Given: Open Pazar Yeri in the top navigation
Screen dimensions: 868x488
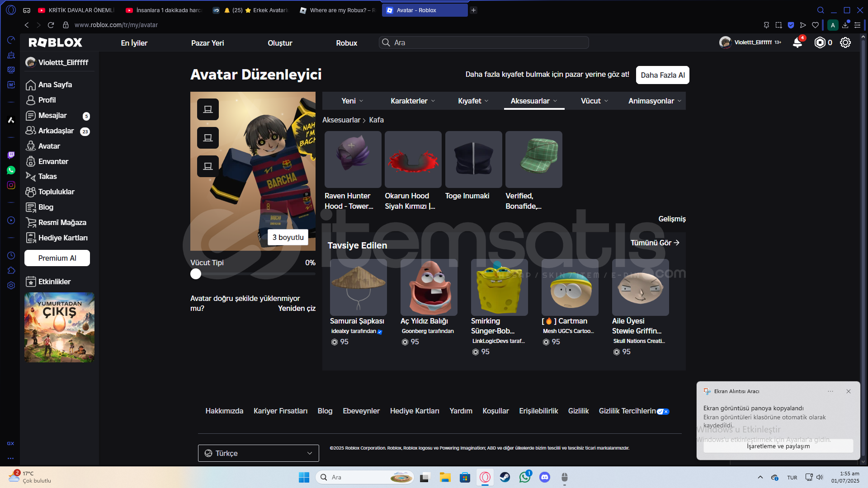Looking at the screenshot, I should pos(208,43).
